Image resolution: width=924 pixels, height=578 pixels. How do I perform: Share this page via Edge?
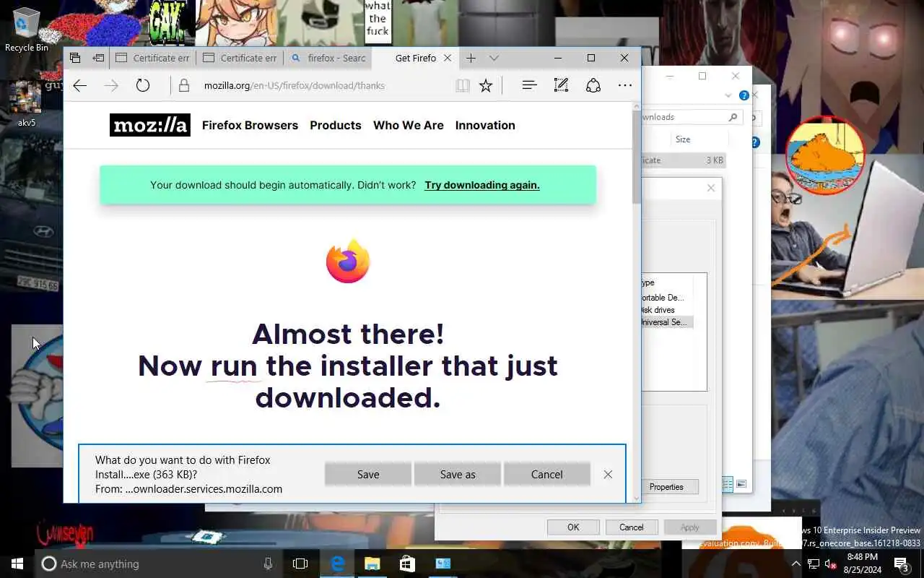tap(593, 85)
